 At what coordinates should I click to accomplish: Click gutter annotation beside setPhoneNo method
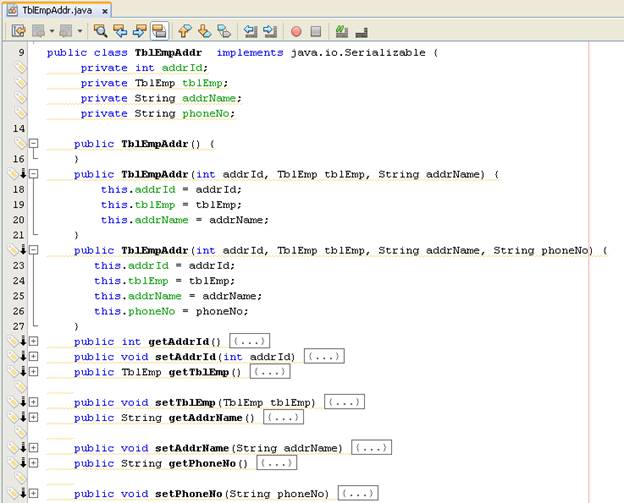click(x=17, y=493)
